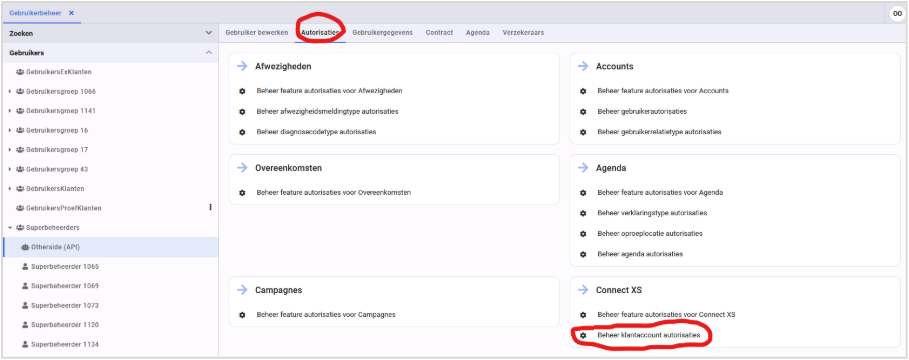Switch to the Contract tab
The height and width of the screenshot is (360, 909).
tap(439, 32)
